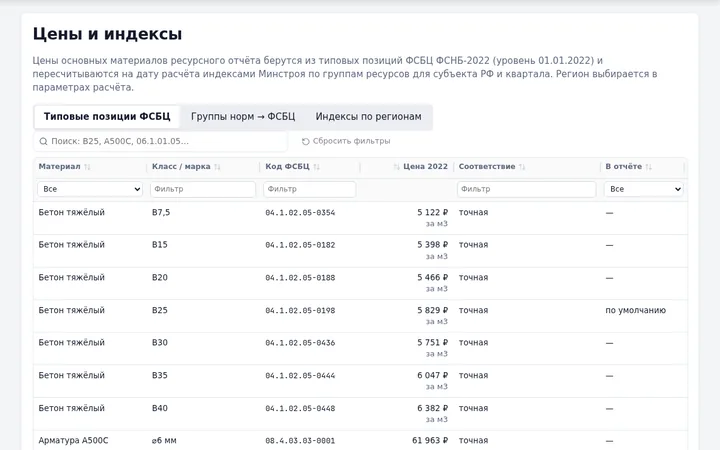Image resolution: width=720 pixels, height=450 pixels.
Task: Open the Материал filter dropdown
Action: [x=90, y=189]
